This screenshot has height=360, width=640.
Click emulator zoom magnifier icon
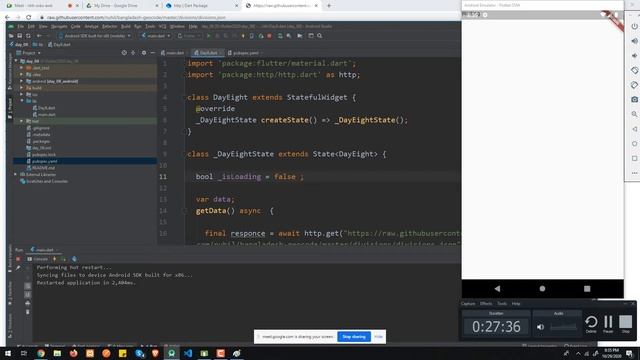pos(634,114)
